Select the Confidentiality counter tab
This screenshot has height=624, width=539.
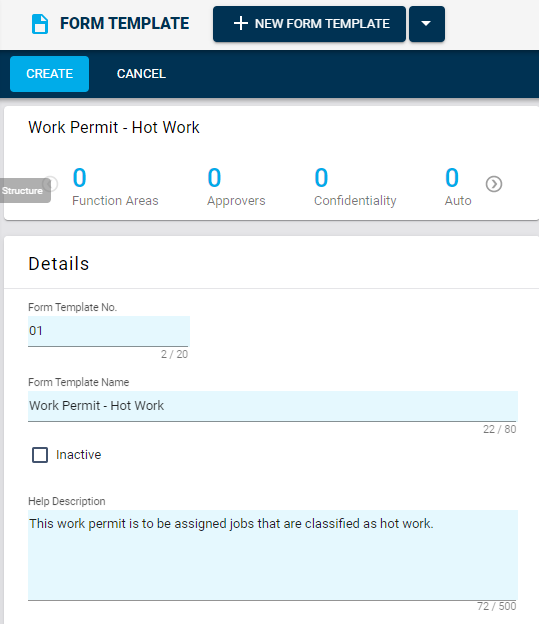(x=355, y=186)
